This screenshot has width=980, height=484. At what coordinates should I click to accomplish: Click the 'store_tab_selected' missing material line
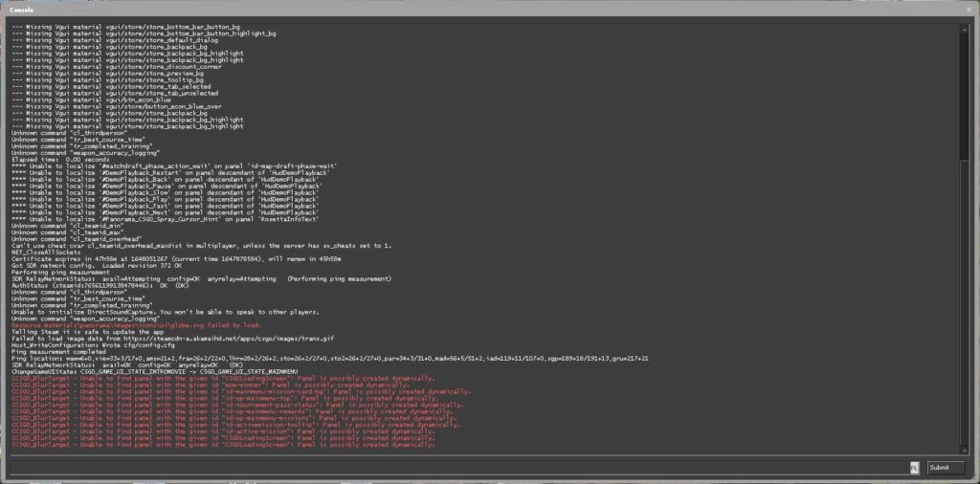click(x=111, y=86)
